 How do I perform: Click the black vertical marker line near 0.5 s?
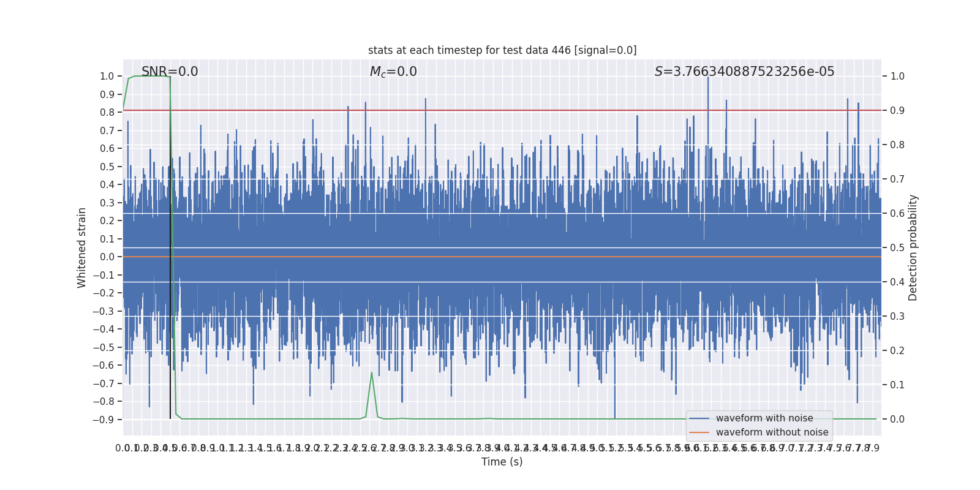point(170,247)
